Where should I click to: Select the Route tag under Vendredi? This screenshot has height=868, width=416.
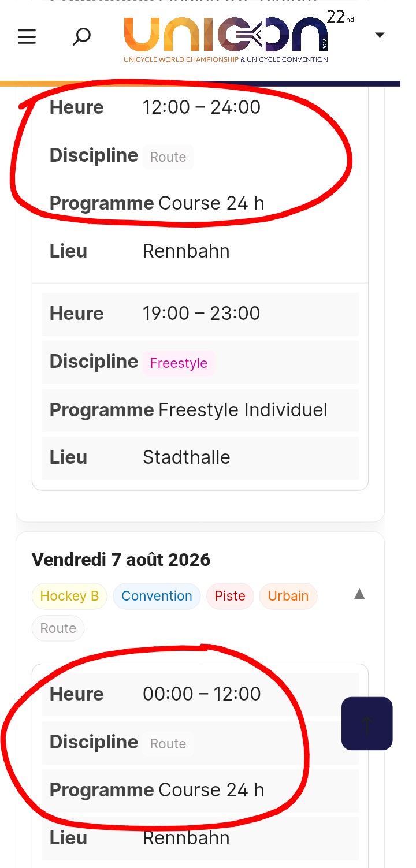pyautogui.click(x=58, y=628)
